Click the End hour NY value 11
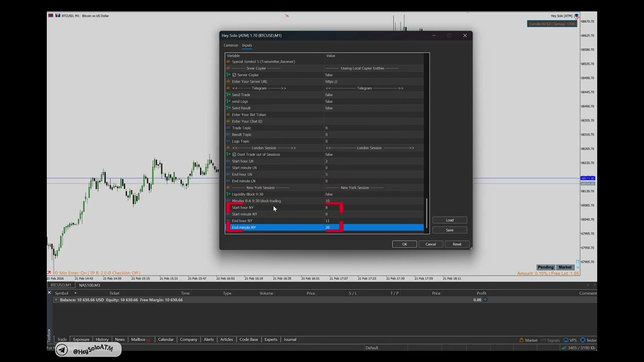The image size is (644, 362). point(328,221)
